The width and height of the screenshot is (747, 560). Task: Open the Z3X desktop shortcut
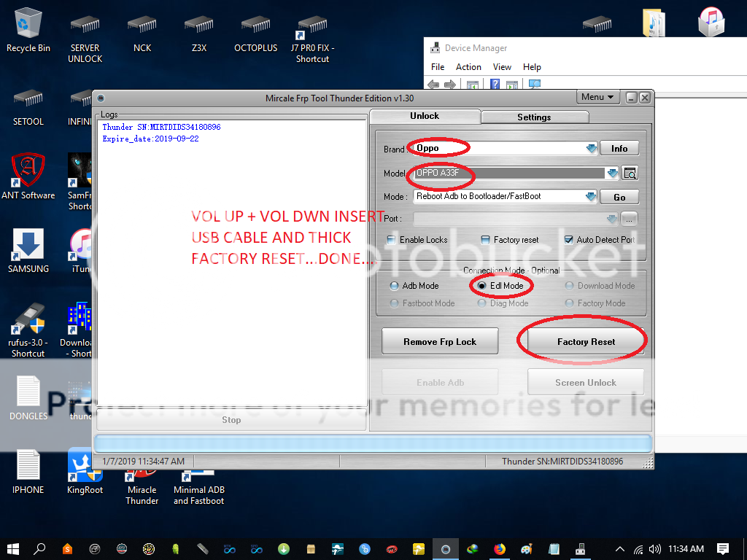[x=198, y=29]
